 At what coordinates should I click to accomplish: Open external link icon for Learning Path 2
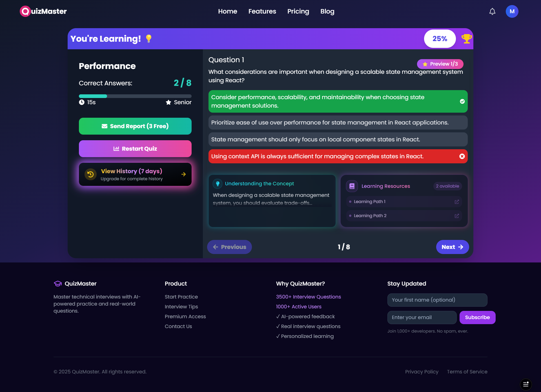[x=457, y=216]
